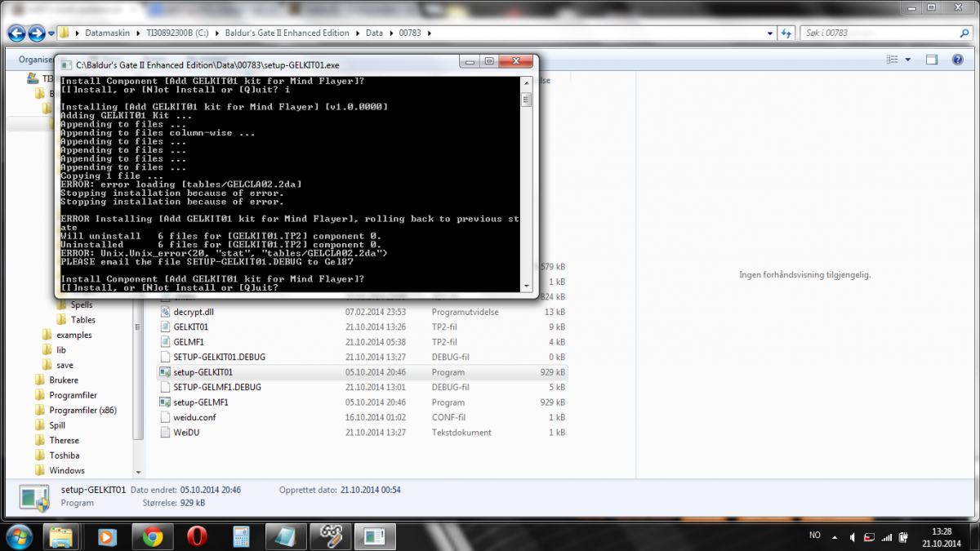Maximize the setup-GELKIT01.exe console window
This screenshot has width=980, height=551.
488,61
